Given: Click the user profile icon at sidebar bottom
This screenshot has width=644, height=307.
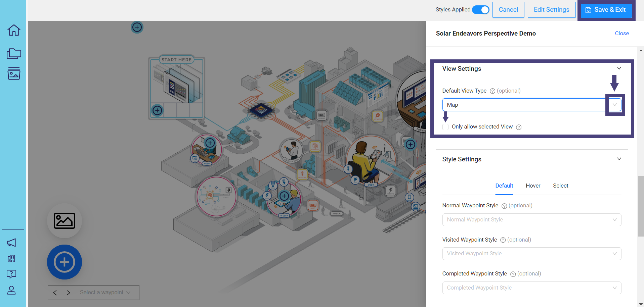Looking at the screenshot, I should coord(11,290).
